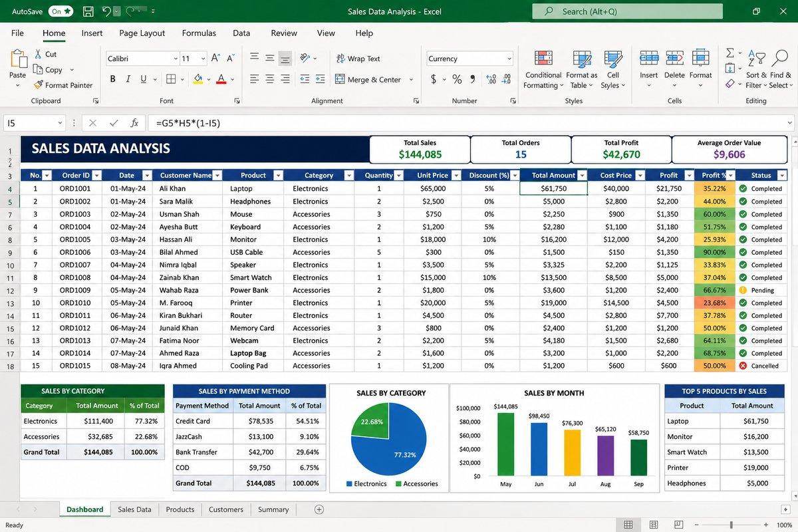Switch to the Sales Data sheet tab

point(134,509)
